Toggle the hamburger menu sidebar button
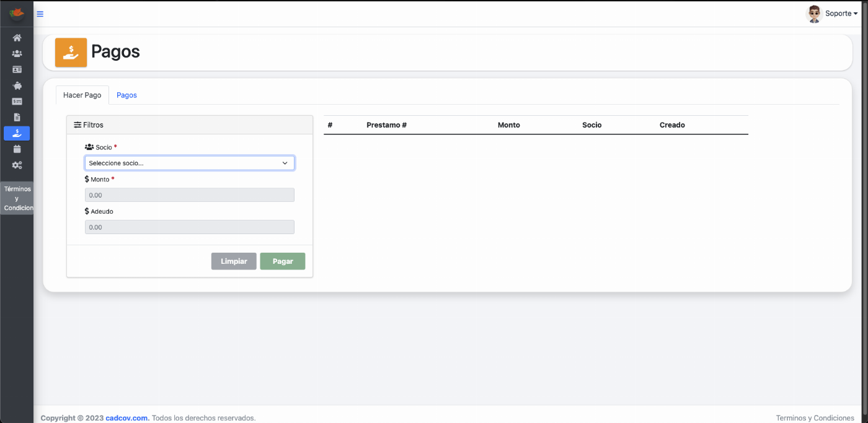Image resolution: width=868 pixels, height=423 pixels. pos(40,14)
